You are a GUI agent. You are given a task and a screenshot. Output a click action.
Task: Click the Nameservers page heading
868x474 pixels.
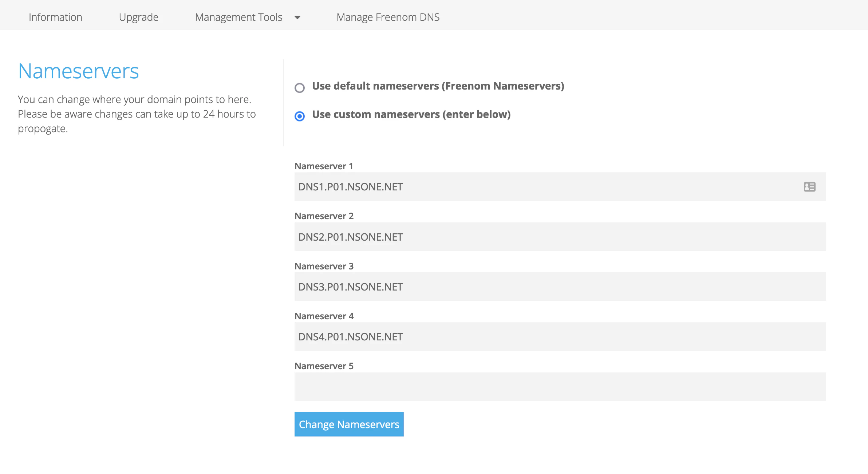point(78,71)
